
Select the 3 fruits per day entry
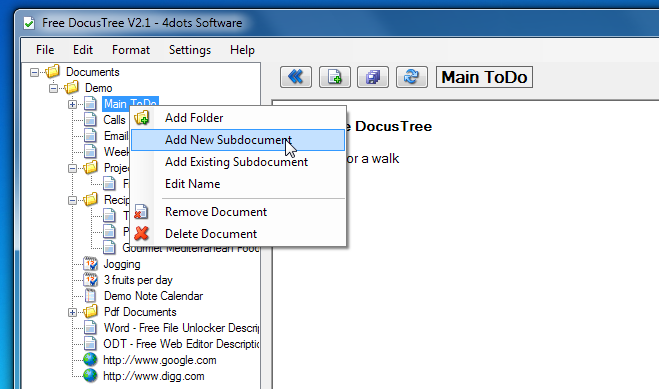[138, 280]
